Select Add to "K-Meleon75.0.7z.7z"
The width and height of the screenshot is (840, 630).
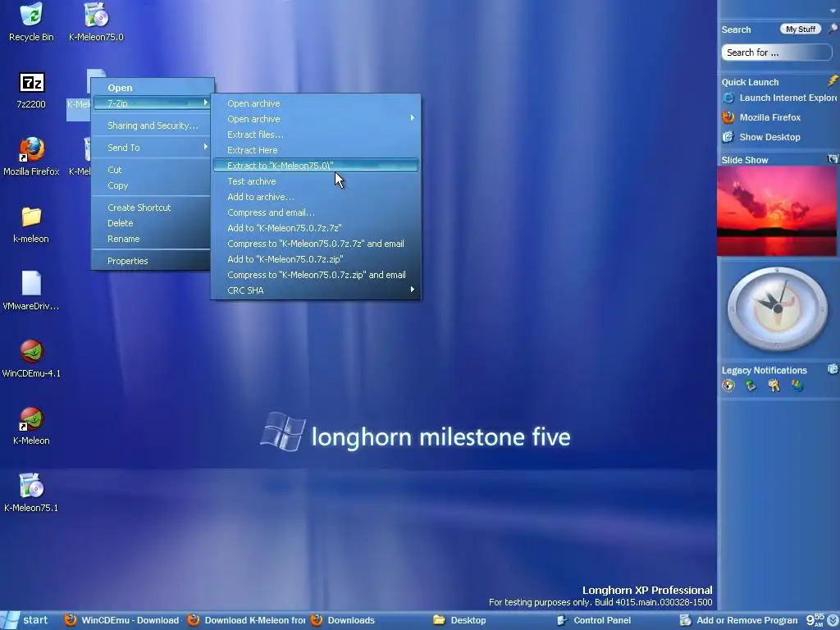(316, 228)
